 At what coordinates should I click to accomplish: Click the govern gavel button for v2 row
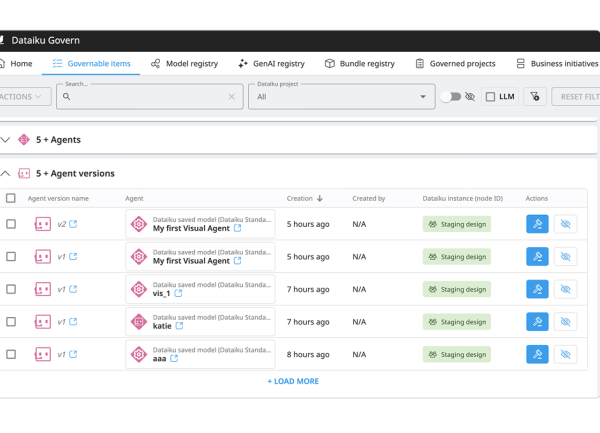pyautogui.click(x=537, y=224)
